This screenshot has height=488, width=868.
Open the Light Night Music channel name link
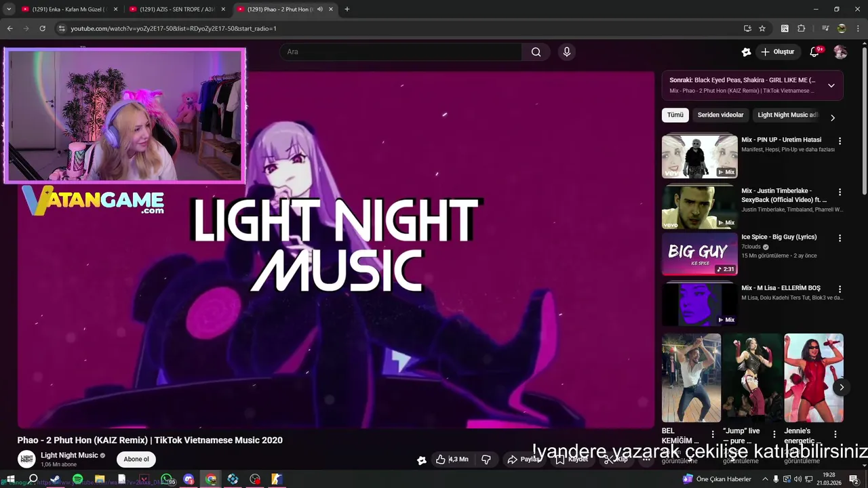tap(69, 455)
